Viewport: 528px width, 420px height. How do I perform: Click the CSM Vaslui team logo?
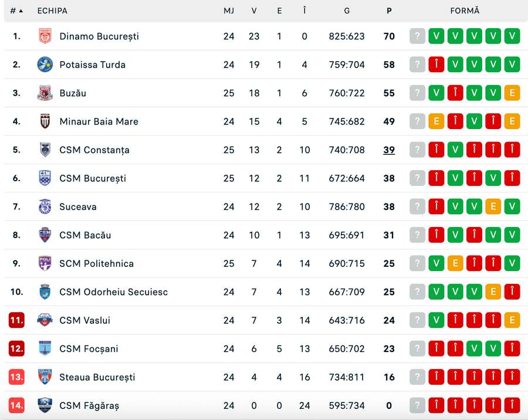(x=45, y=320)
